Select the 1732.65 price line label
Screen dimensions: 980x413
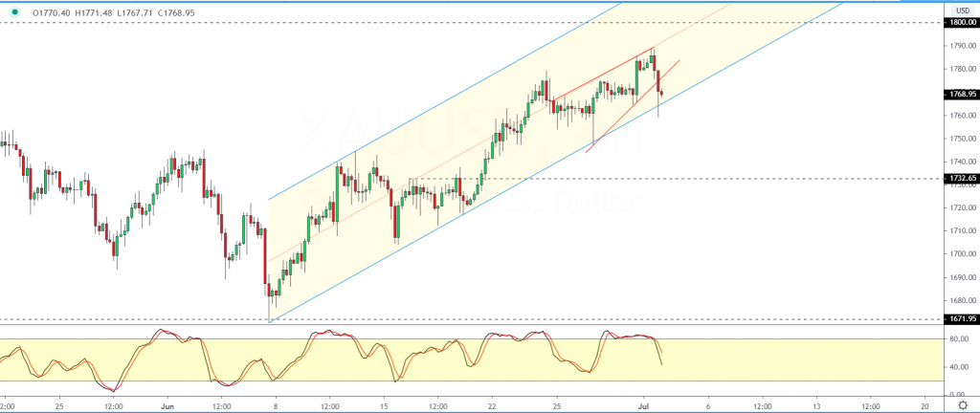click(963, 179)
